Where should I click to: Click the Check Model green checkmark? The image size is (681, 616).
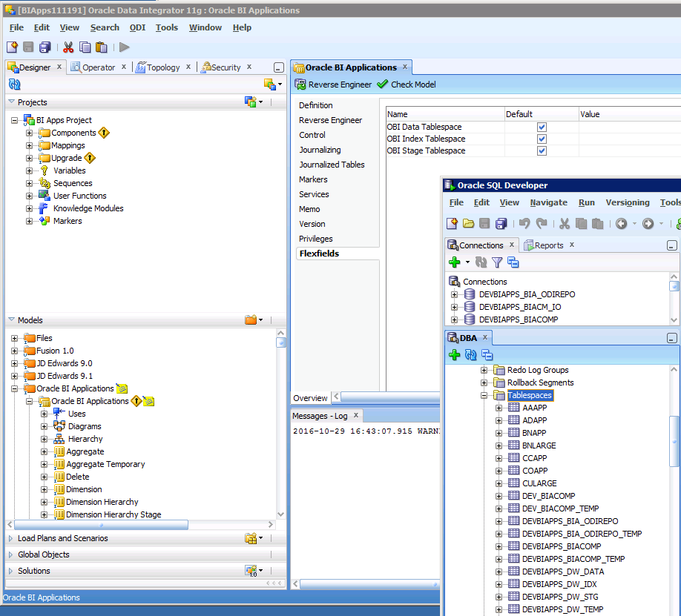(x=382, y=85)
